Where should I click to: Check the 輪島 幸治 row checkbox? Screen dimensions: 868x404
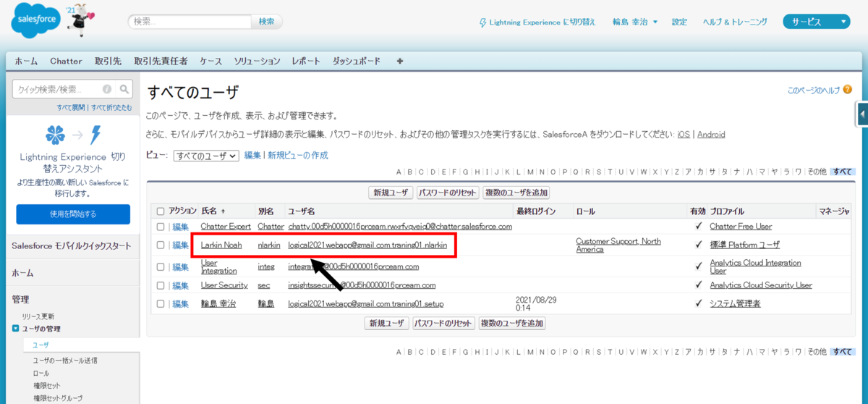[x=161, y=304]
